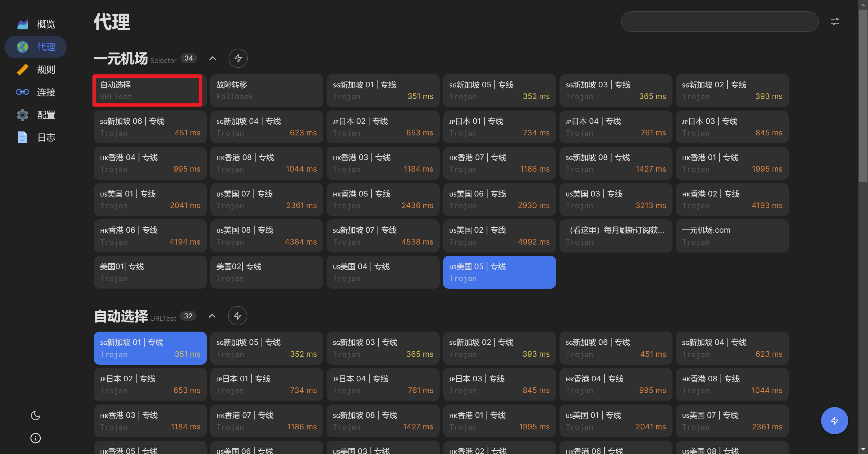
Task: Click the proxy search text field
Action: click(719, 21)
